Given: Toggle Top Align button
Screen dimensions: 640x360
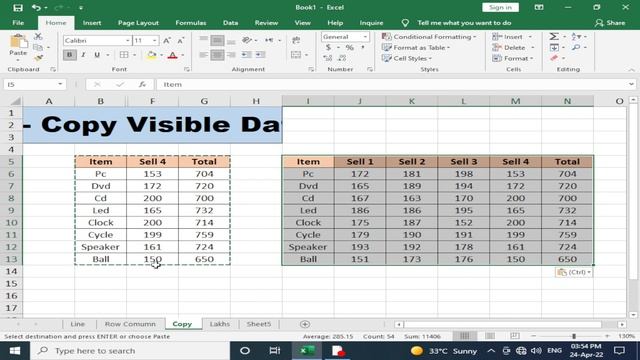Looking at the screenshot, I should [203, 40].
